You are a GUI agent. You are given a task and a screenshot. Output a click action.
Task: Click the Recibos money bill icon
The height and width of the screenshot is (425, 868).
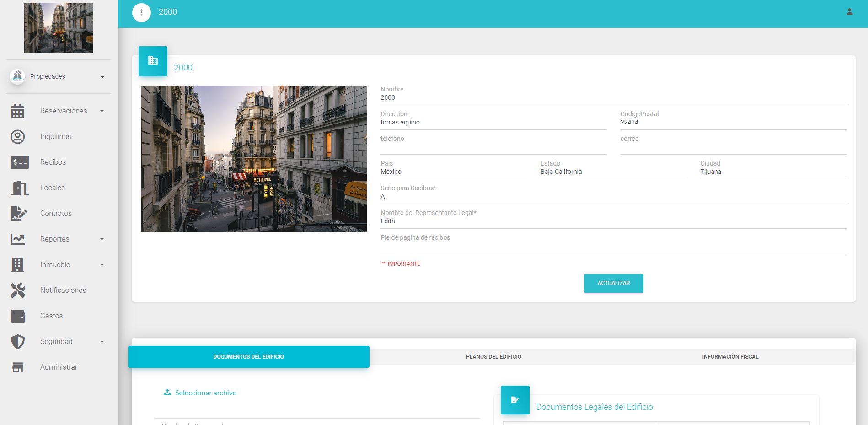click(19, 162)
